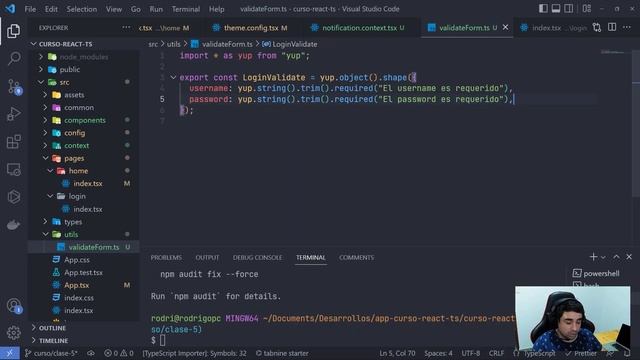The image size is (640, 360).
Task: Expand the components folder
Action: pos(85,120)
